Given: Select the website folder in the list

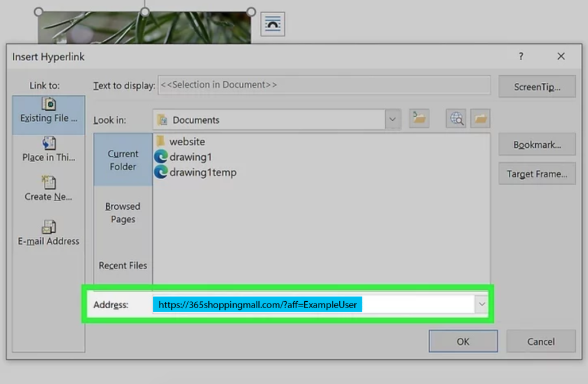Looking at the screenshot, I should pyautogui.click(x=187, y=141).
